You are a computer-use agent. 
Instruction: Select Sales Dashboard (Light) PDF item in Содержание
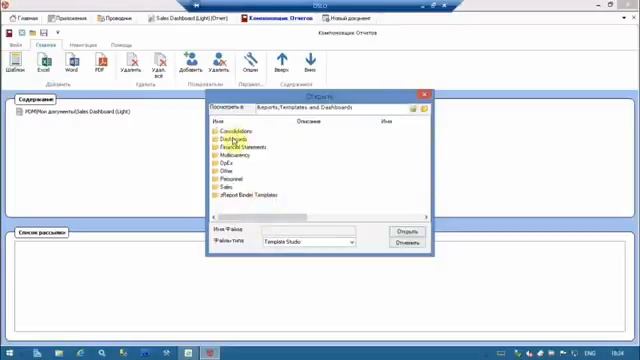73,111
